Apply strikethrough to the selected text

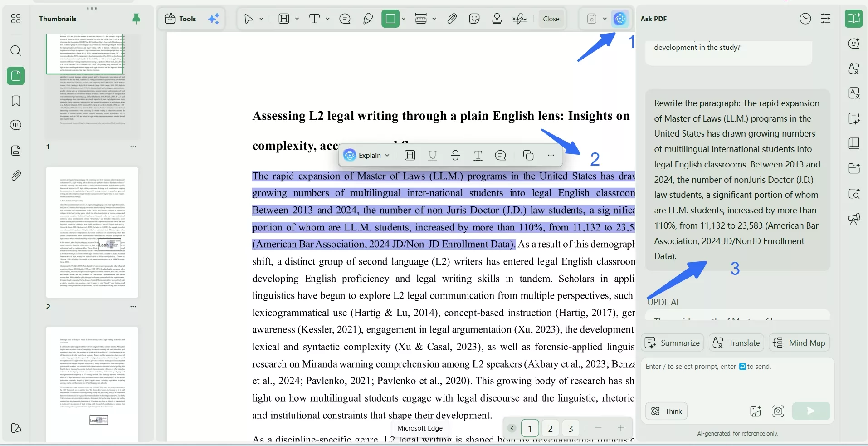click(455, 155)
